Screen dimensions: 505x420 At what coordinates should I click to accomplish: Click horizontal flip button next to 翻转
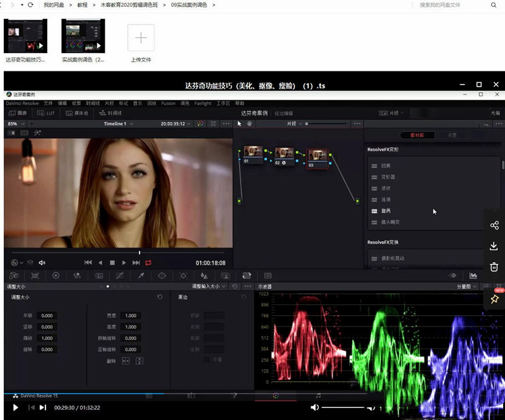tap(126, 361)
